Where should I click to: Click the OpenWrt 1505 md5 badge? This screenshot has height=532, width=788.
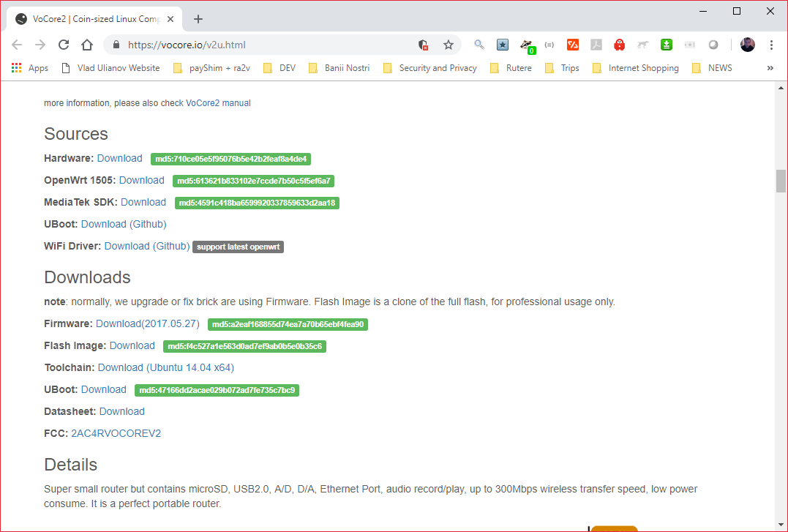(253, 181)
